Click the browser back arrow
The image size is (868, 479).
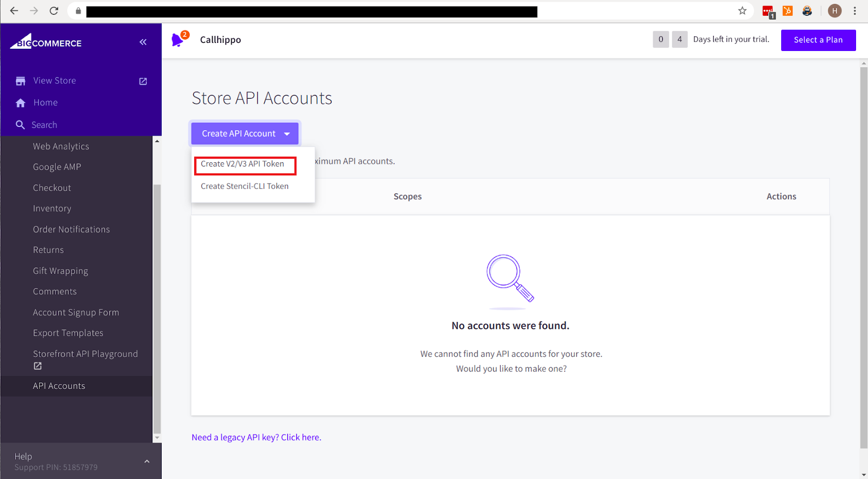tap(14, 11)
